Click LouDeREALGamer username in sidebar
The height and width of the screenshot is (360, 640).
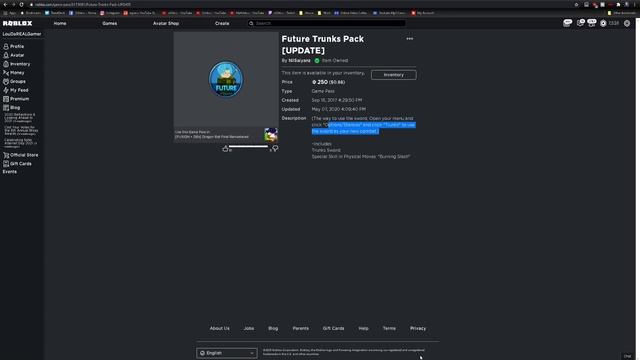click(22, 34)
